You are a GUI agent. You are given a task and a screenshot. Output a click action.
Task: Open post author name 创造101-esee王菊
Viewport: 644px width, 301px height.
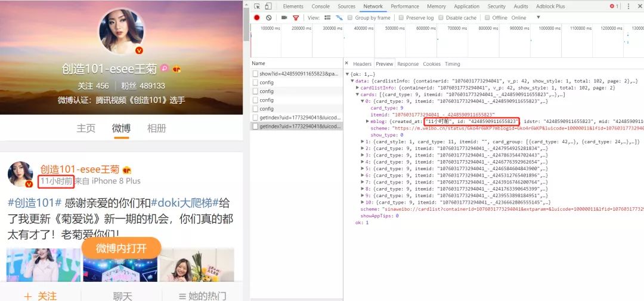80,169
